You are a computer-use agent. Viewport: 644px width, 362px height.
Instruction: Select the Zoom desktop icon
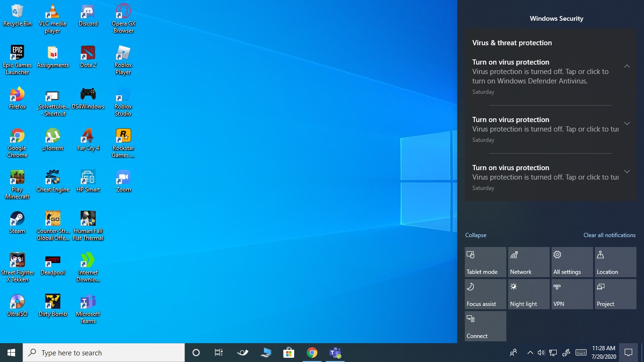(123, 181)
